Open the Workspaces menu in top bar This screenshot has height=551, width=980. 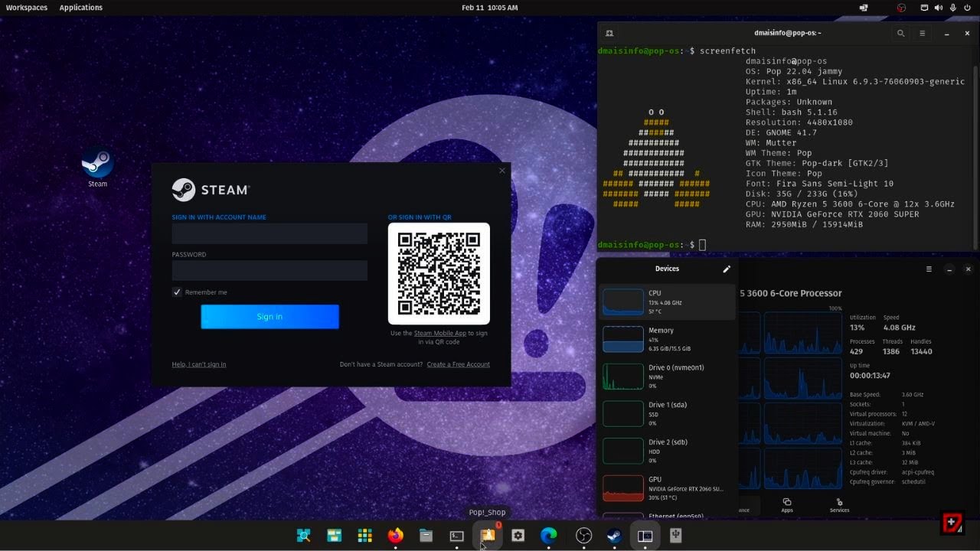coord(27,8)
